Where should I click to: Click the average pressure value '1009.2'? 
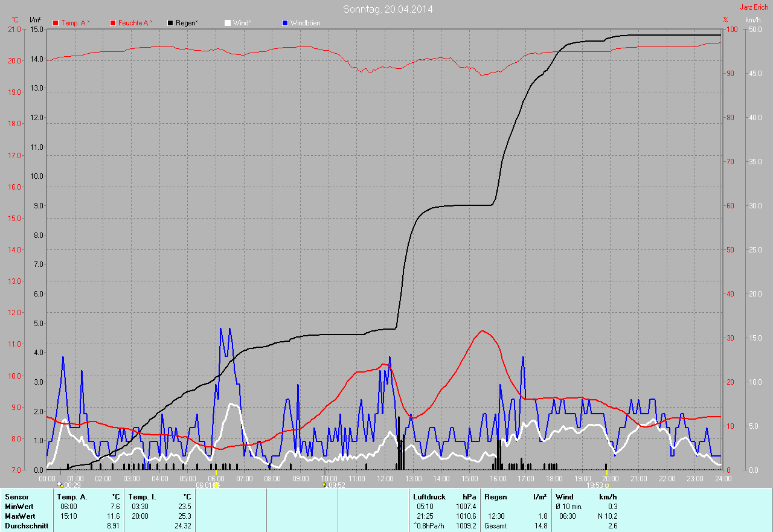tap(466, 526)
